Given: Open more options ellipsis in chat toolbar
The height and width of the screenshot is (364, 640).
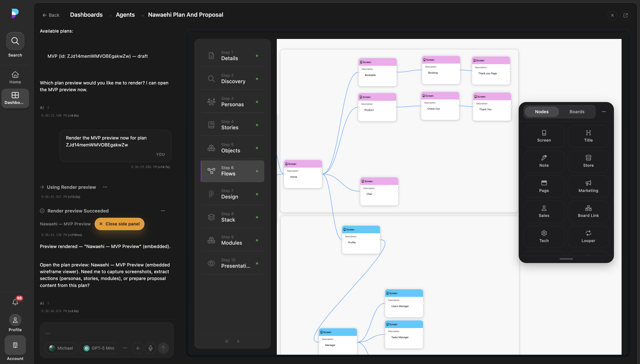Looking at the screenshot, I should [x=125, y=348].
